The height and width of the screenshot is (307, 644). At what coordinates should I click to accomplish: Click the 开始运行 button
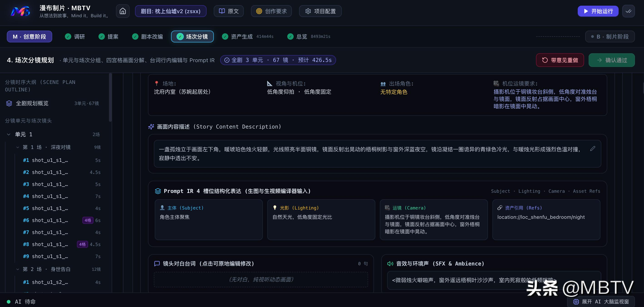pos(598,11)
